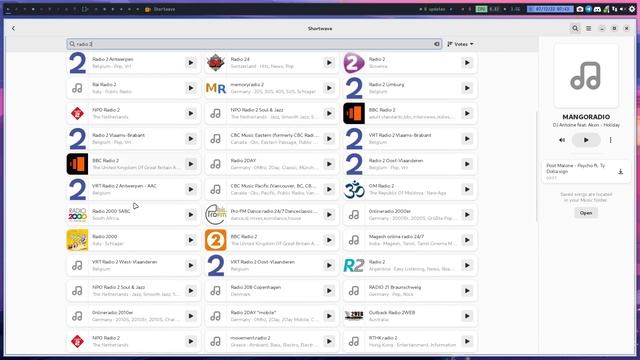
Task: Save the Post Malone - Psycho song
Action: coord(620,172)
